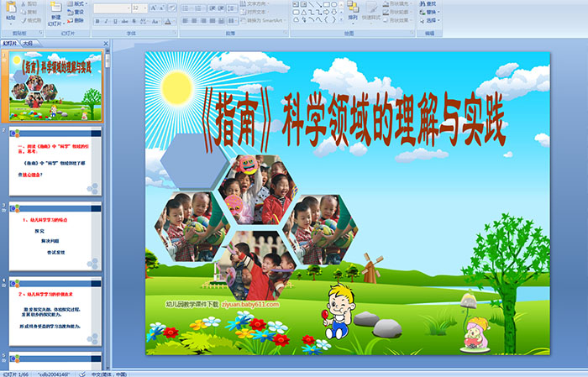Switch to Outline (大纲) pane tab
This screenshot has width=588, height=377.
click(x=28, y=44)
